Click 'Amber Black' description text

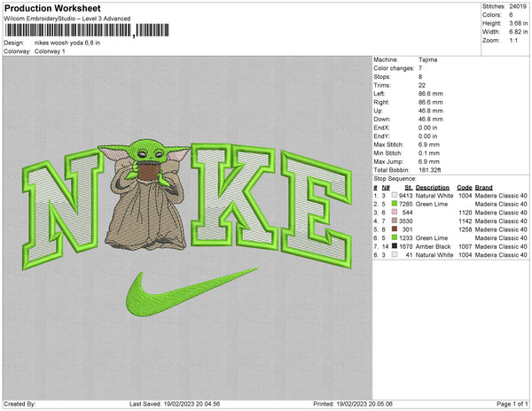pyautogui.click(x=434, y=246)
